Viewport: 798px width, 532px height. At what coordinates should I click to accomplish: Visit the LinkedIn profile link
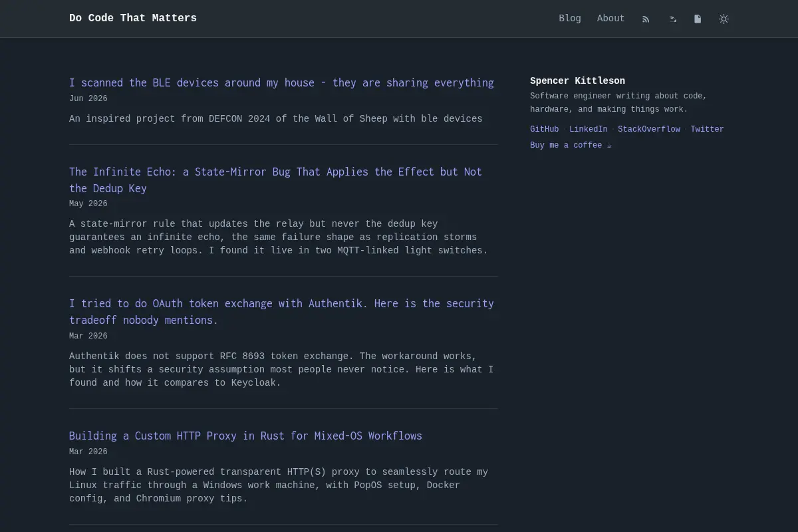coord(588,129)
